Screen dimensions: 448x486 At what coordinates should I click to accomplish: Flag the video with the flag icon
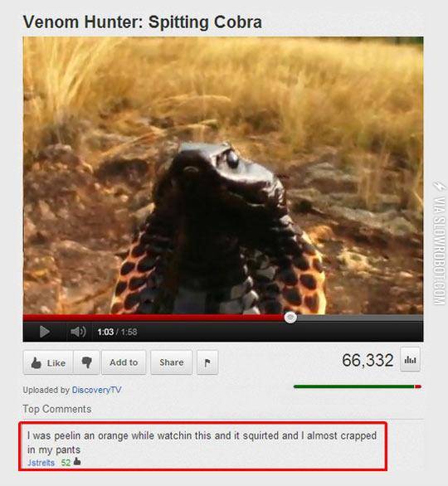[207, 362]
